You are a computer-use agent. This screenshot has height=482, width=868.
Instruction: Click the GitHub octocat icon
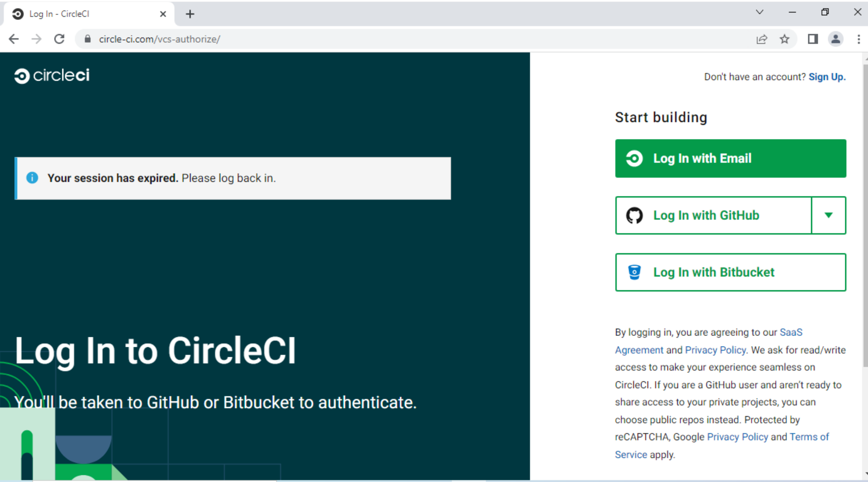634,215
